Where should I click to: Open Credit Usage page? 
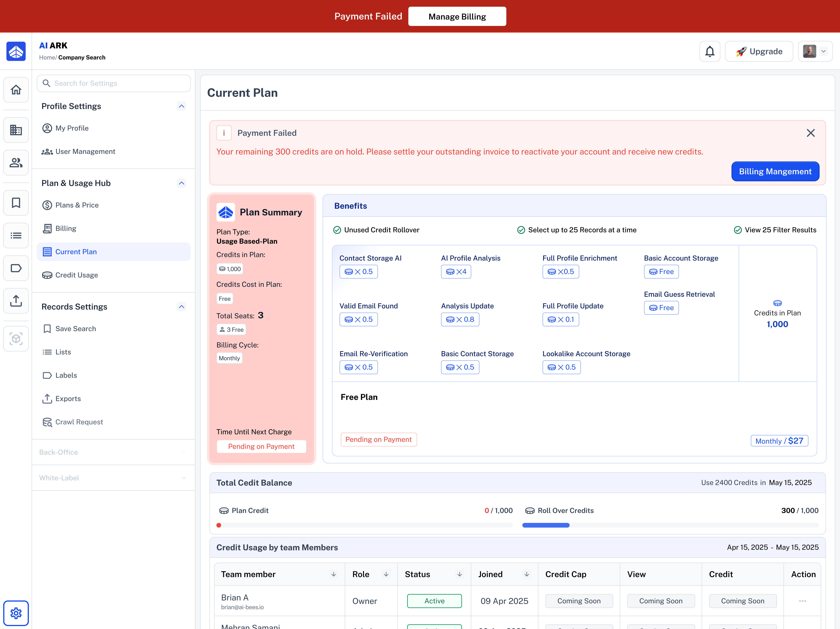pyautogui.click(x=114, y=275)
